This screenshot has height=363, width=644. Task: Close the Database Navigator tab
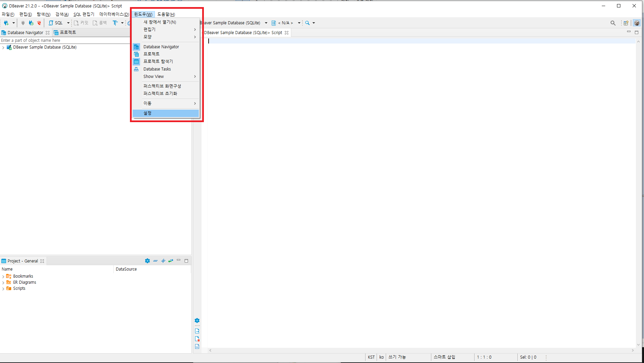pos(48,33)
